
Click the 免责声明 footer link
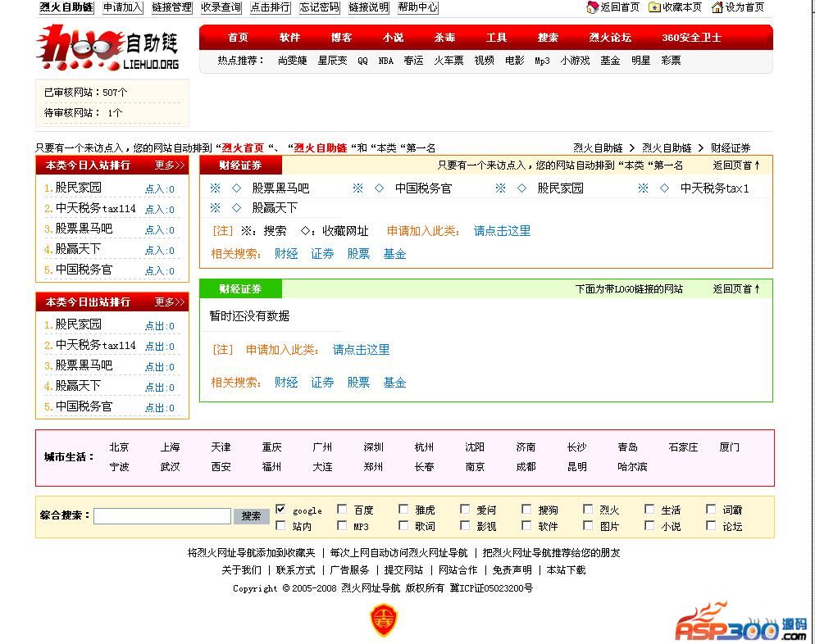512,570
